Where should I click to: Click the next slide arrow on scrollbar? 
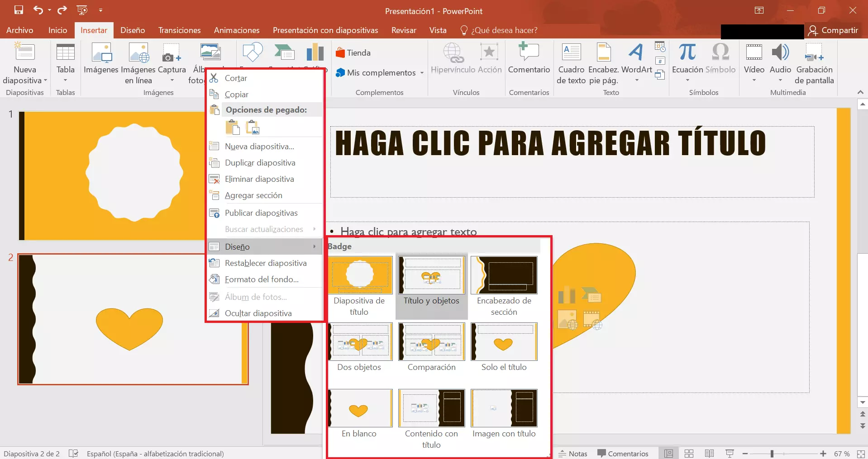[x=863, y=426]
